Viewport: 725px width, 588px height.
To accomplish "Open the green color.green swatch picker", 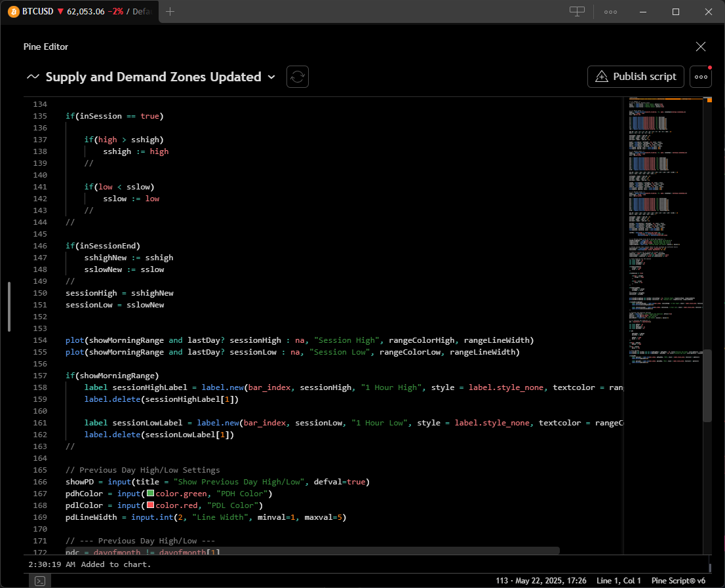I will (x=150, y=493).
